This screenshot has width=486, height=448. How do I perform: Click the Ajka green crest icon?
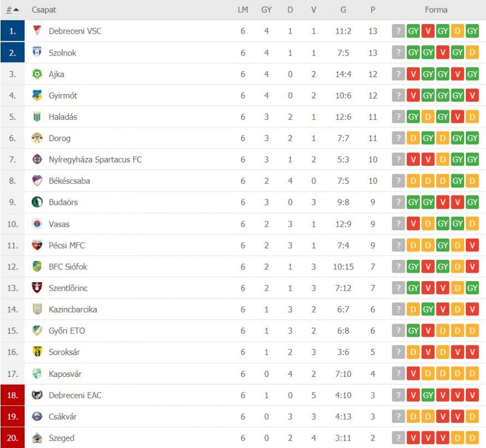click(37, 74)
